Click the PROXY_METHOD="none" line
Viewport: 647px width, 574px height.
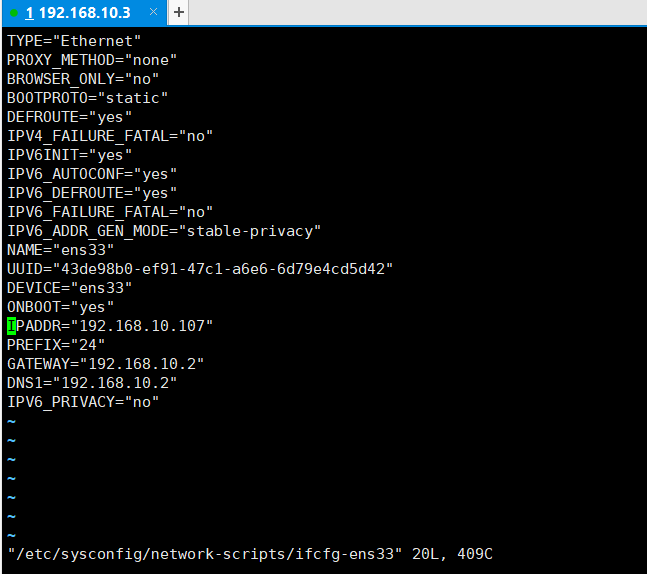coord(92,60)
